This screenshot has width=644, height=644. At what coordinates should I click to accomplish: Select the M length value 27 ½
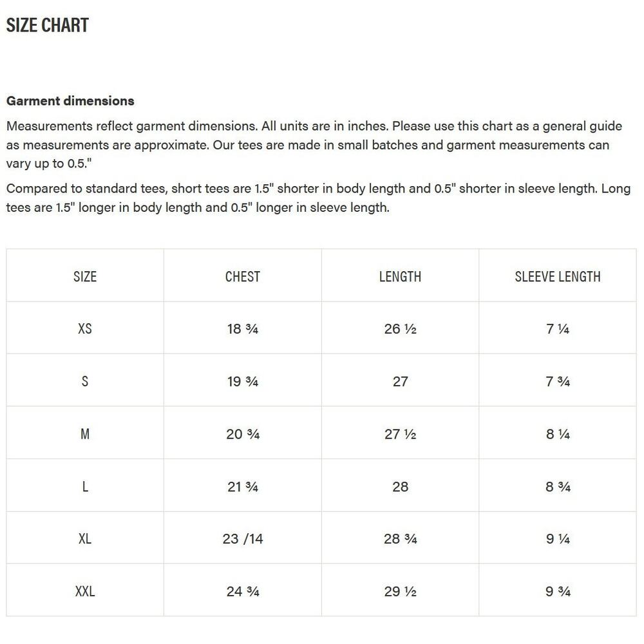[400, 434]
